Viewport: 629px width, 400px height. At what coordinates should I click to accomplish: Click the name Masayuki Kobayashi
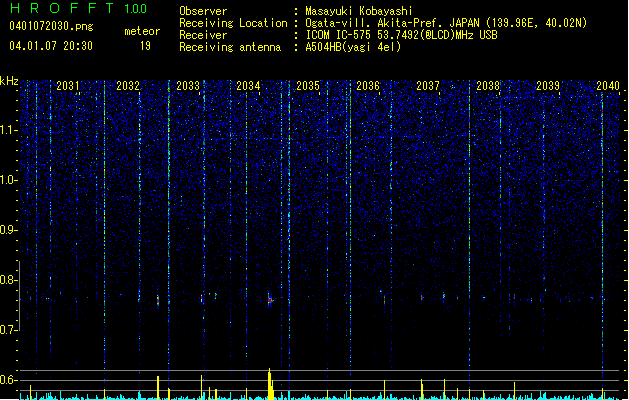[359, 11]
